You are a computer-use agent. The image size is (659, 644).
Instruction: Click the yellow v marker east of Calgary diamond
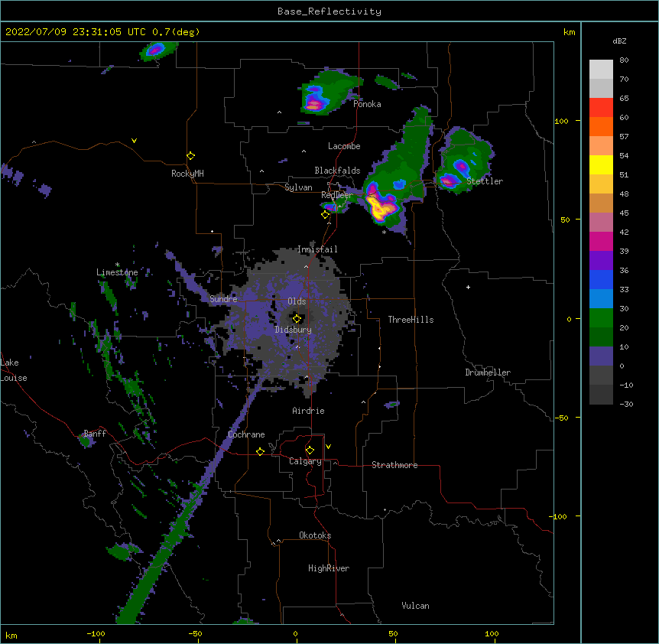(328, 447)
